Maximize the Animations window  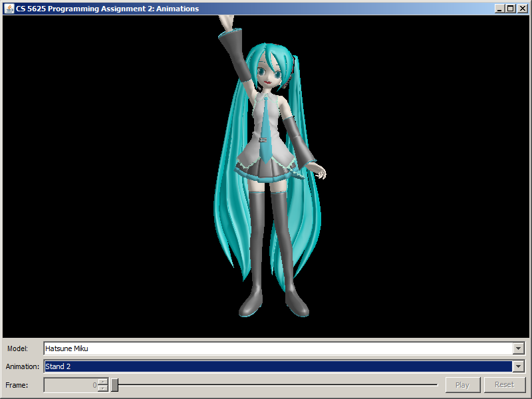click(x=510, y=9)
